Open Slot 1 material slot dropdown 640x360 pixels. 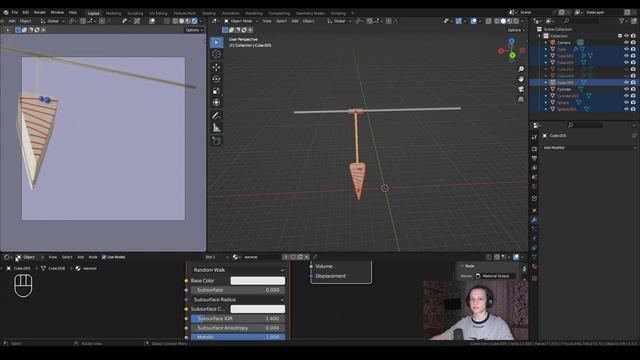216,257
